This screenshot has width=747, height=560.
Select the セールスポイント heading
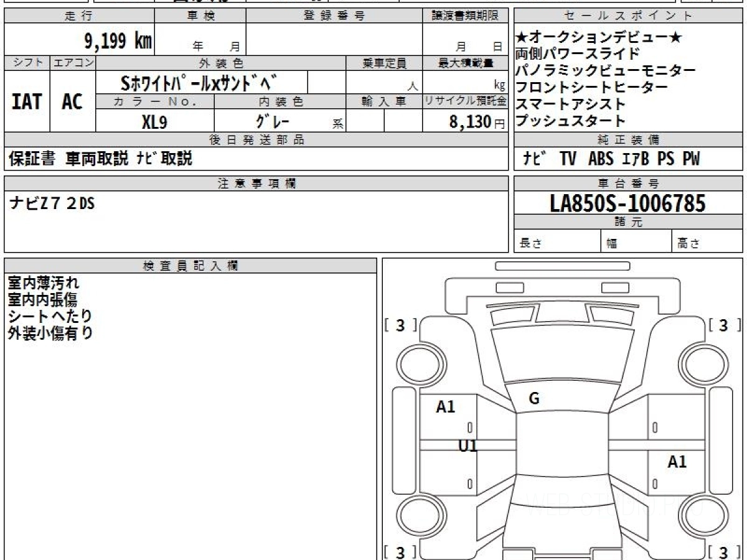(x=629, y=16)
